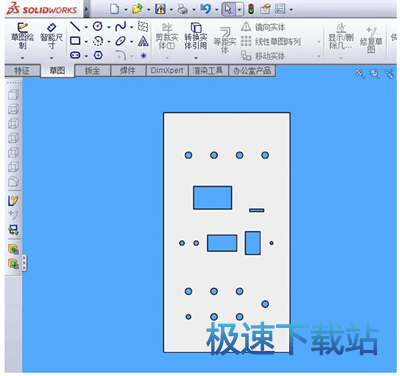Click the New document icon
The height and width of the screenshot is (376, 400).
tap(114, 9)
